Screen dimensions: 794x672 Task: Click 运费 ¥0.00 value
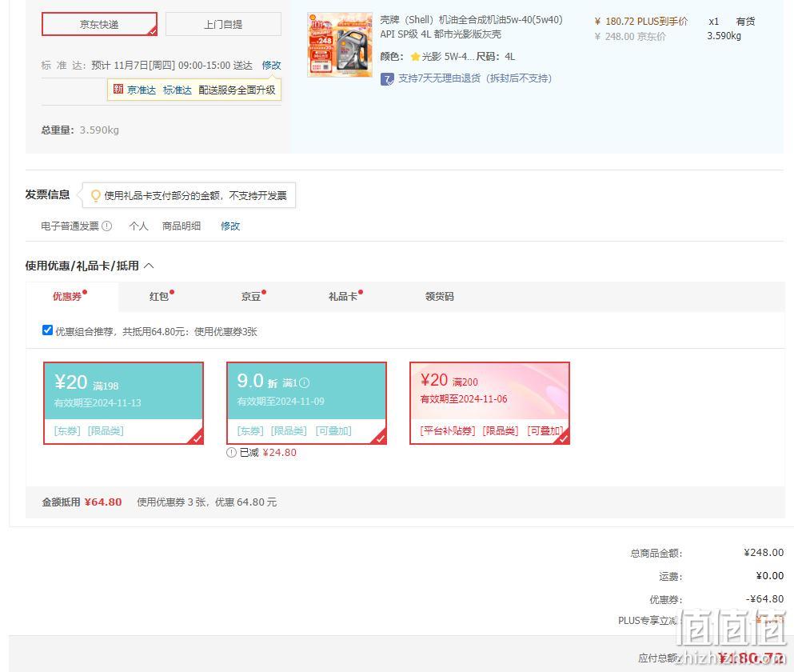(770, 576)
